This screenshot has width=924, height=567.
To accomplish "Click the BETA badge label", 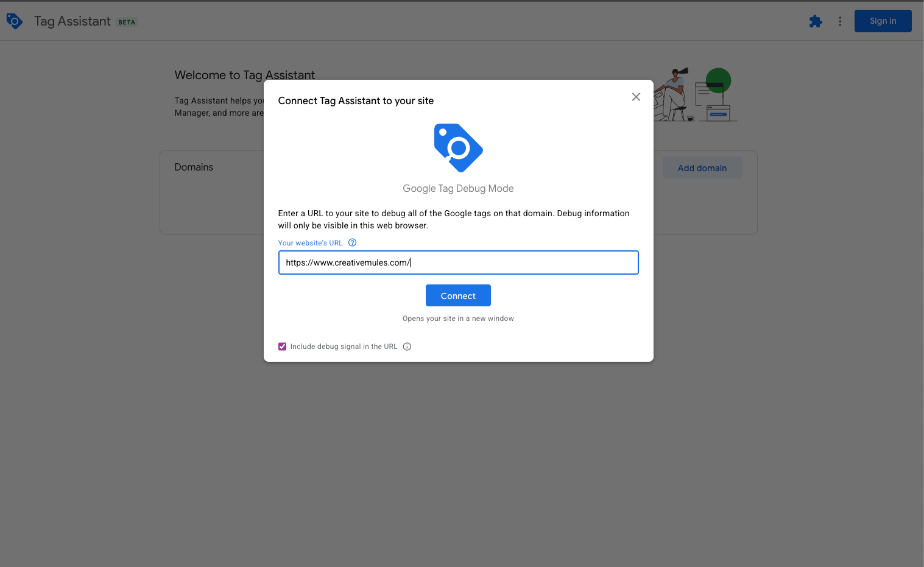I will 127,22.
